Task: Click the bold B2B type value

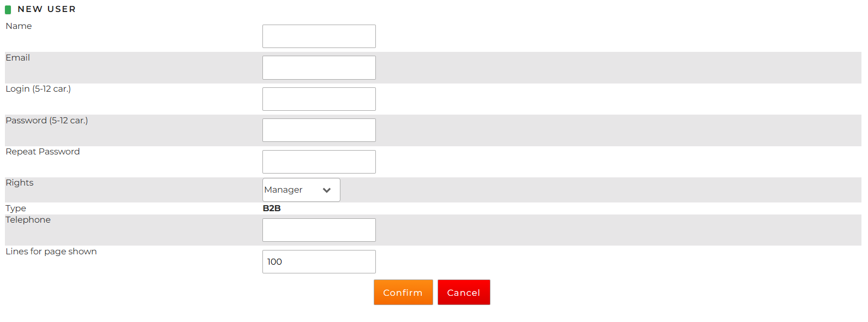Action: (272, 208)
